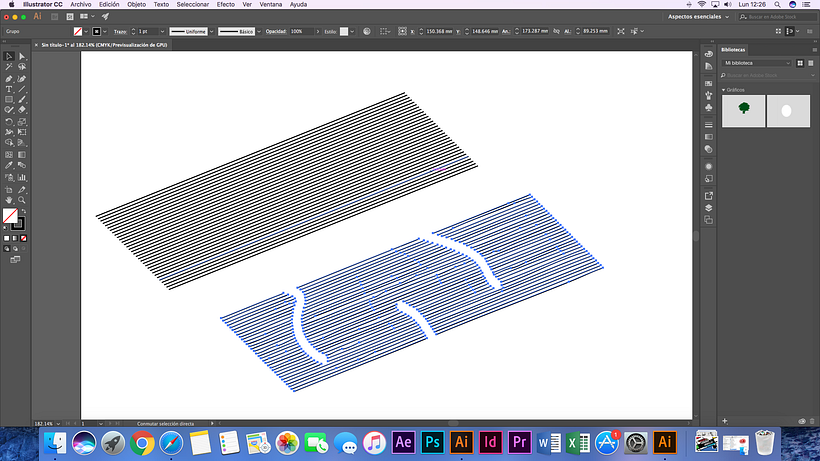Select the Line Segment tool

click(x=22, y=89)
